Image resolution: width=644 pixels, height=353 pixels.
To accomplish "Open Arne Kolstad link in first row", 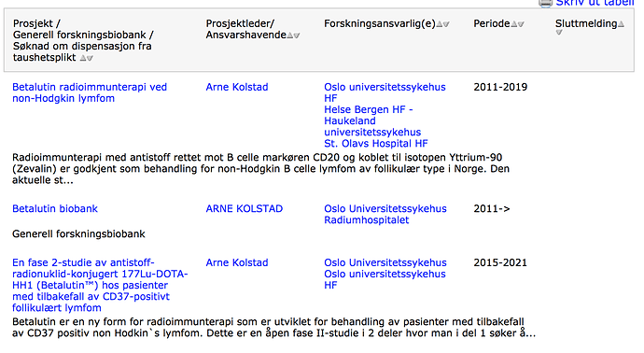I will click(237, 87).
